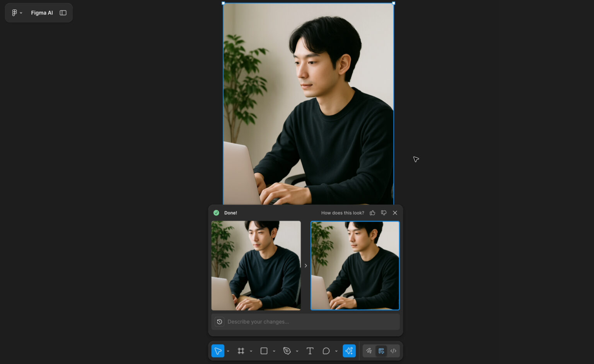Select the Text tool
594x364 pixels.
310,351
